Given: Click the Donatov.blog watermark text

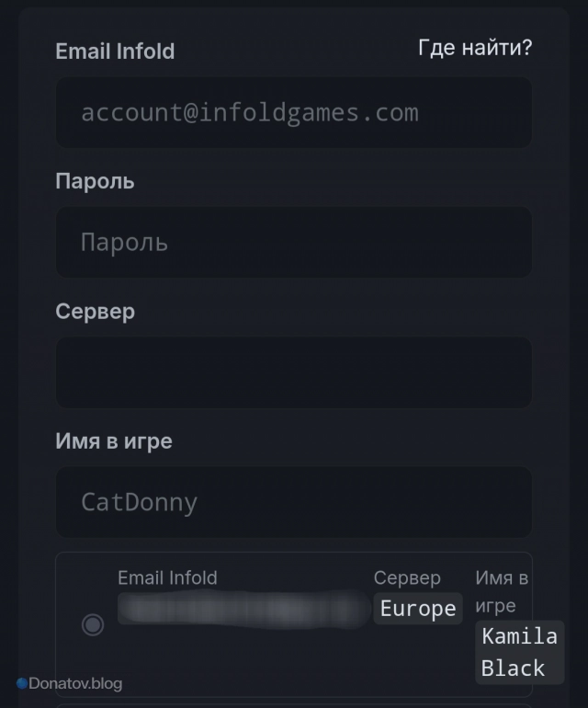Looking at the screenshot, I should tap(75, 683).
